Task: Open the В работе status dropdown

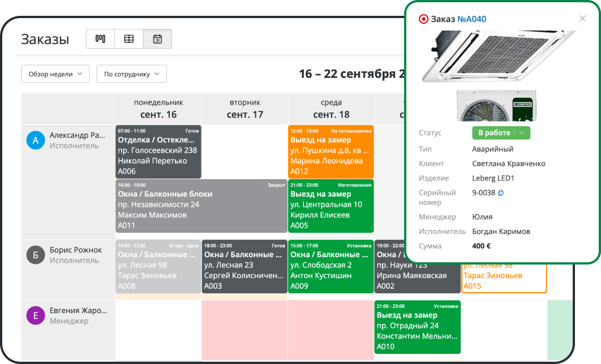Action: tap(501, 133)
